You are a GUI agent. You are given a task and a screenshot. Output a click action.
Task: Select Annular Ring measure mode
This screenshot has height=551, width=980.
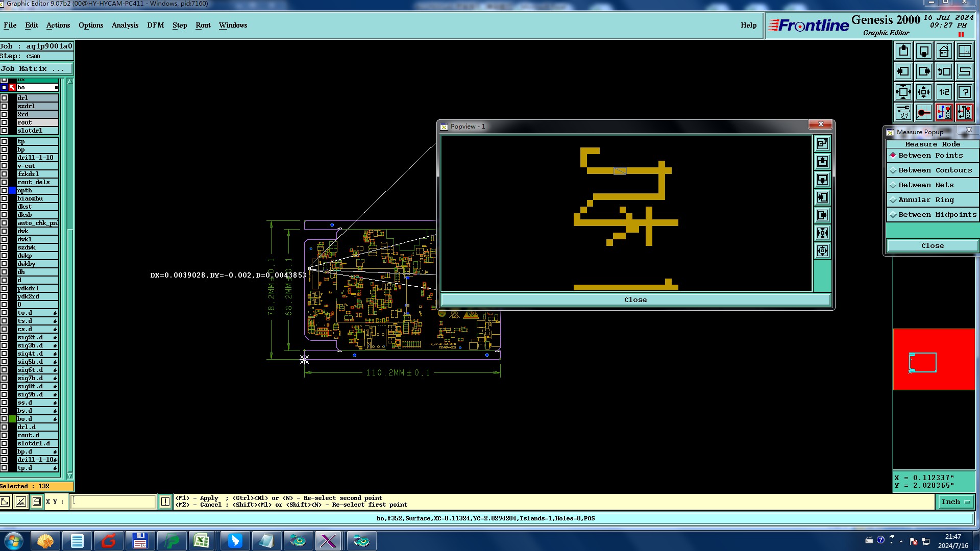(925, 199)
